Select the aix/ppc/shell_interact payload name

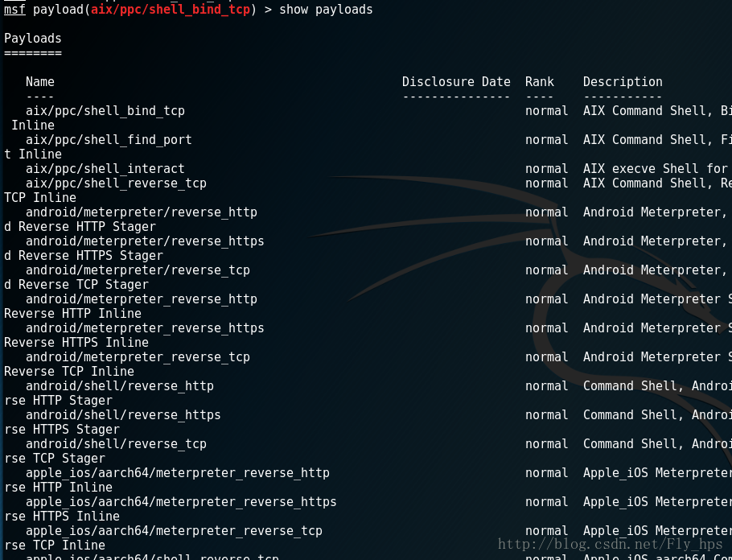(105, 169)
